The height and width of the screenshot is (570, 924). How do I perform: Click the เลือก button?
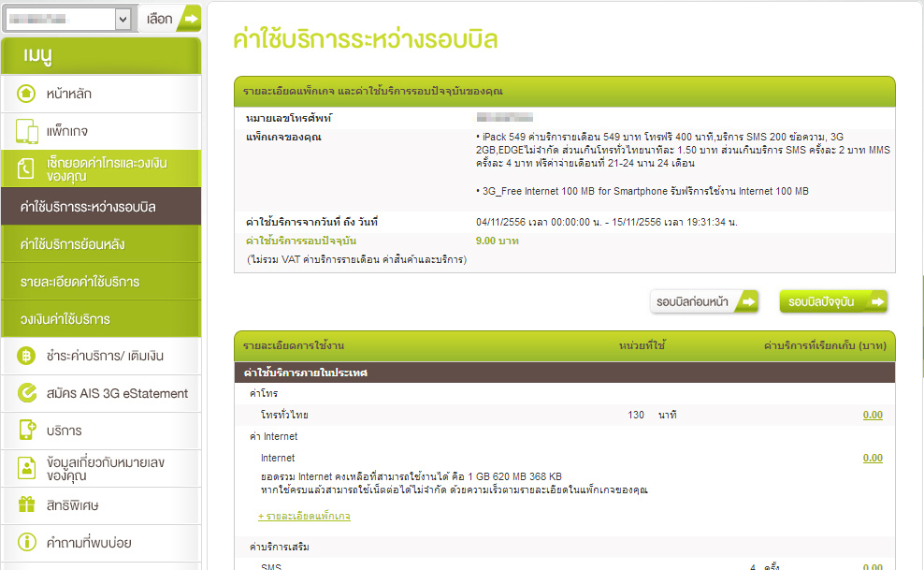pyautogui.click(x=169, y=19)
